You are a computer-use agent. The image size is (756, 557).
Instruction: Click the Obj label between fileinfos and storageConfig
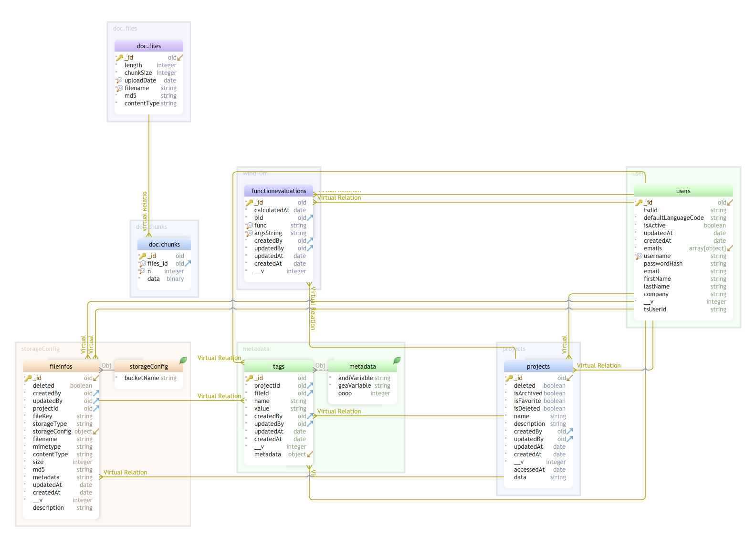106,366
